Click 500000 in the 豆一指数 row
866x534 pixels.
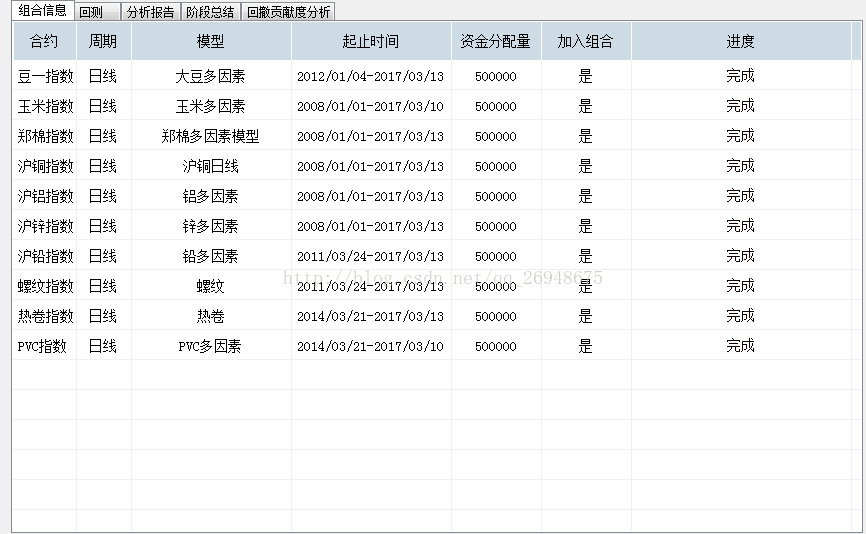pyautogui.click(x=496, y=76)
